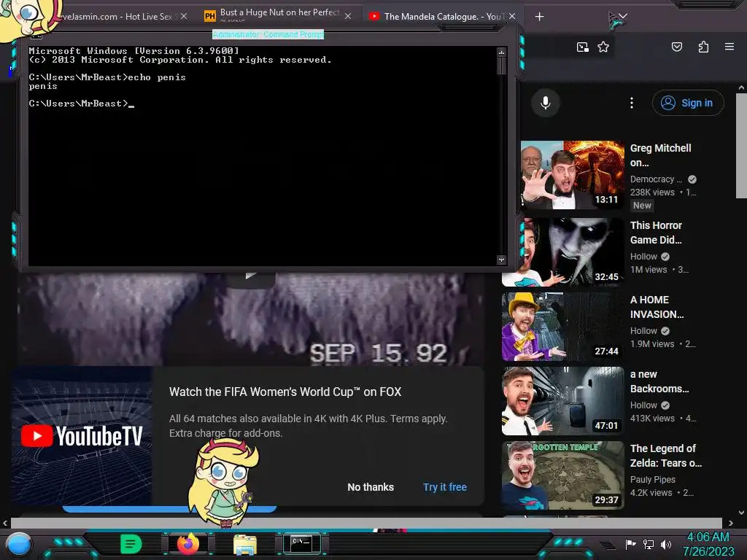Image resolution: width=747 pixels, height=560 pixels.
Task: Open A HOME INVASION video thumbnail
Action: [x=563, y=327]
